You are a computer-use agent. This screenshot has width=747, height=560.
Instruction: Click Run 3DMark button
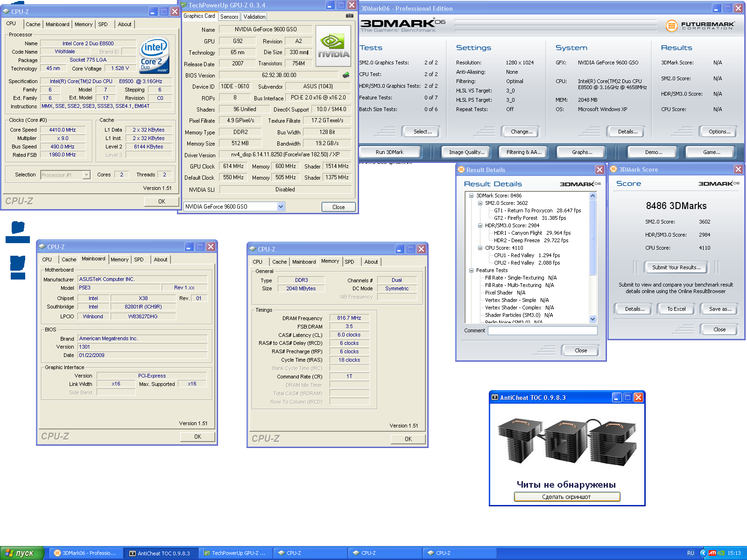[389, 152]
